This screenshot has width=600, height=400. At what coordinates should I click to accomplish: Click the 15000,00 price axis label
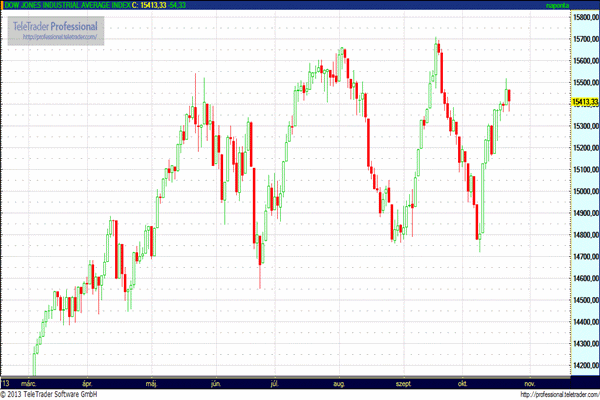(x=584, y=190)
